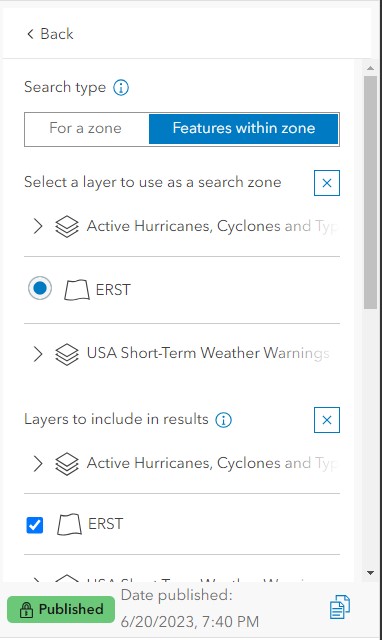This screenshot has width=382, height=640.
Task: Click scrollbar down arrow
Action: coord(370,573)
